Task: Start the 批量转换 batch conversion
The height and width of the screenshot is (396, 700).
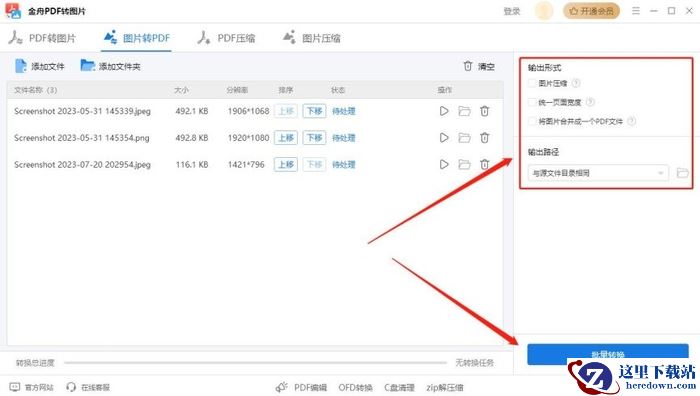Action: click(608, 354)
